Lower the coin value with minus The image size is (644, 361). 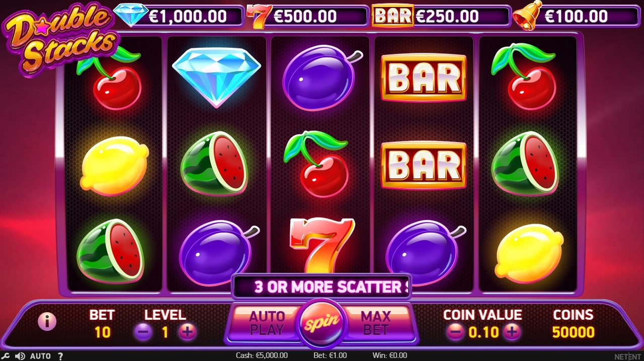455,332
